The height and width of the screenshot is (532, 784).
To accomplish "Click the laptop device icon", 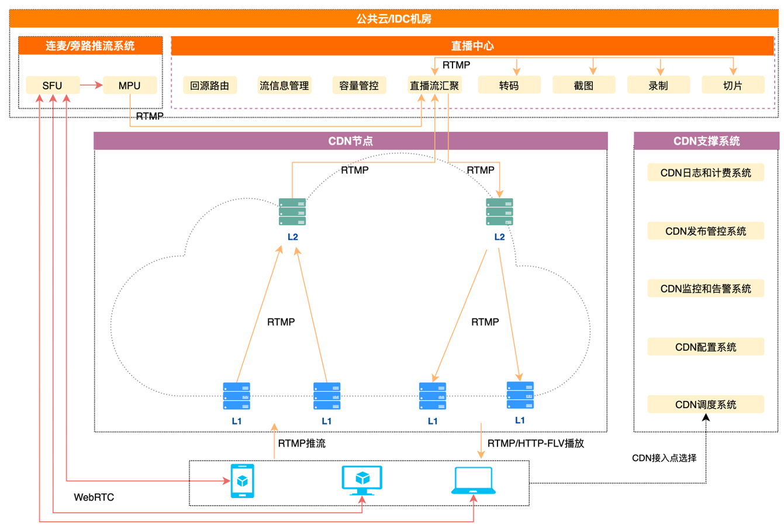I will click(474, 481).
